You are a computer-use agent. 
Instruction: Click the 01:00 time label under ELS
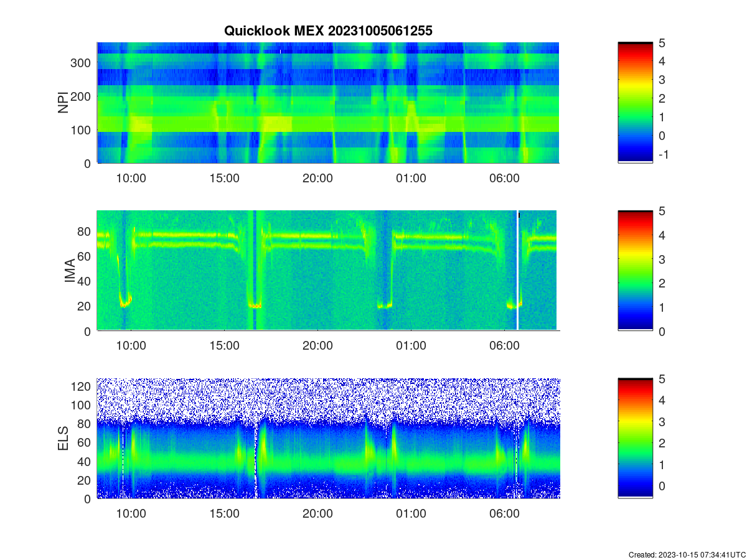(411, 514)
